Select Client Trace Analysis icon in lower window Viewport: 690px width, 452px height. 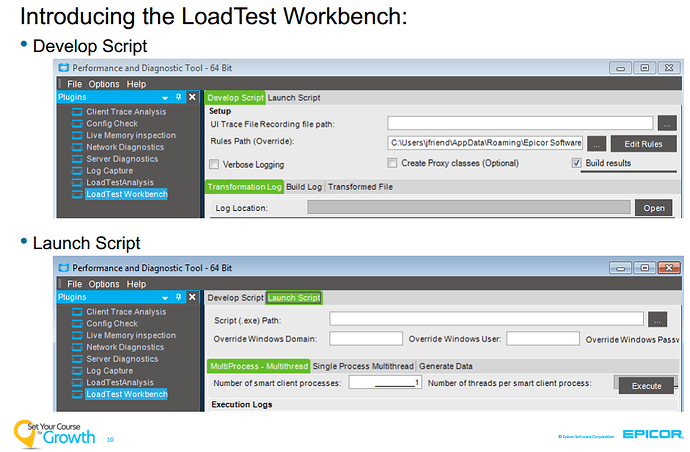(77, 312)
